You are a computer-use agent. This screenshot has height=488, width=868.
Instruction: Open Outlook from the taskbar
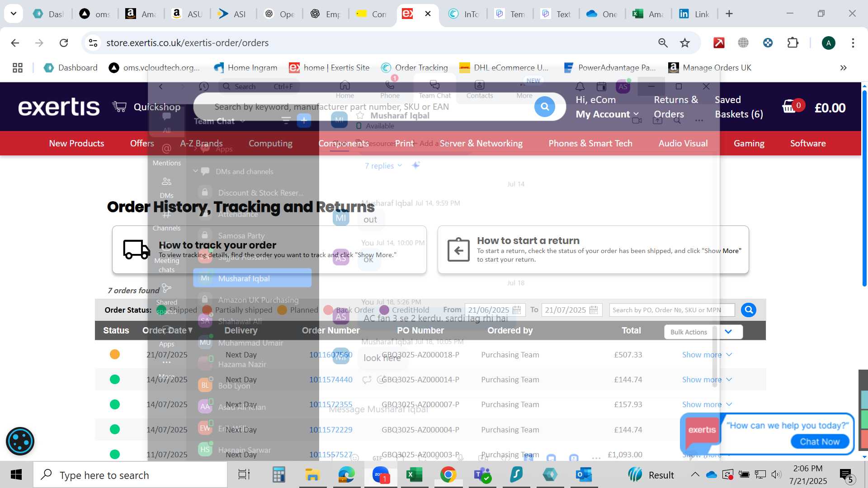click(x=584, y=475)
